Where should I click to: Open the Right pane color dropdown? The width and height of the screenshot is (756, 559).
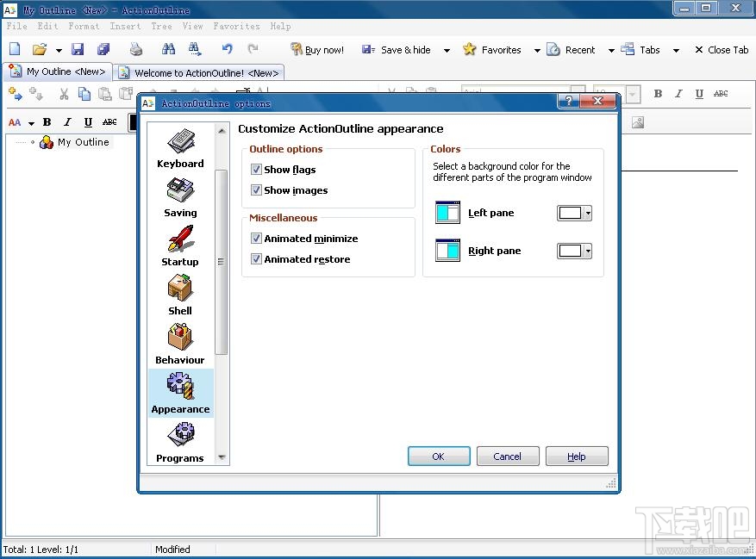point(588,251)
